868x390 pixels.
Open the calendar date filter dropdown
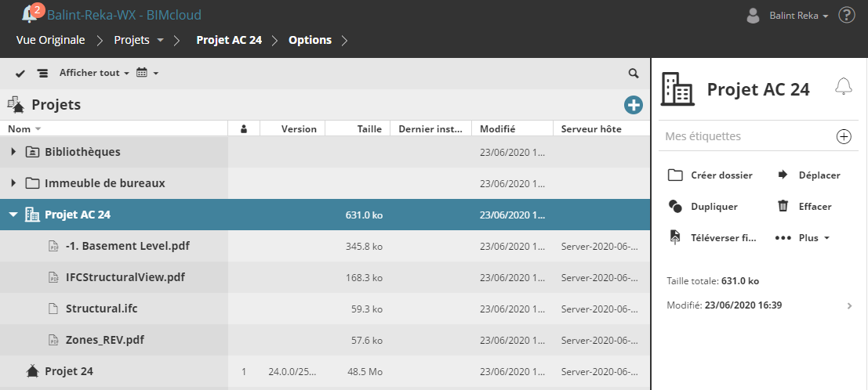(x=147, y=73)
